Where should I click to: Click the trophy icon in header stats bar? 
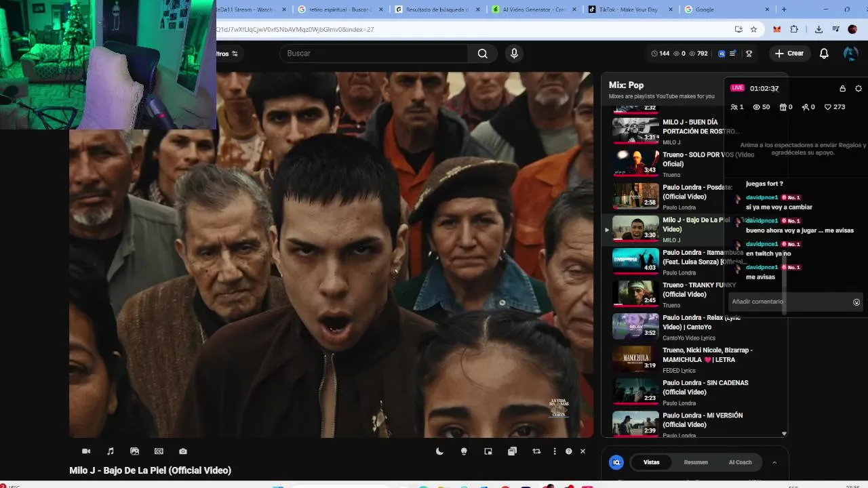[749, 54]
